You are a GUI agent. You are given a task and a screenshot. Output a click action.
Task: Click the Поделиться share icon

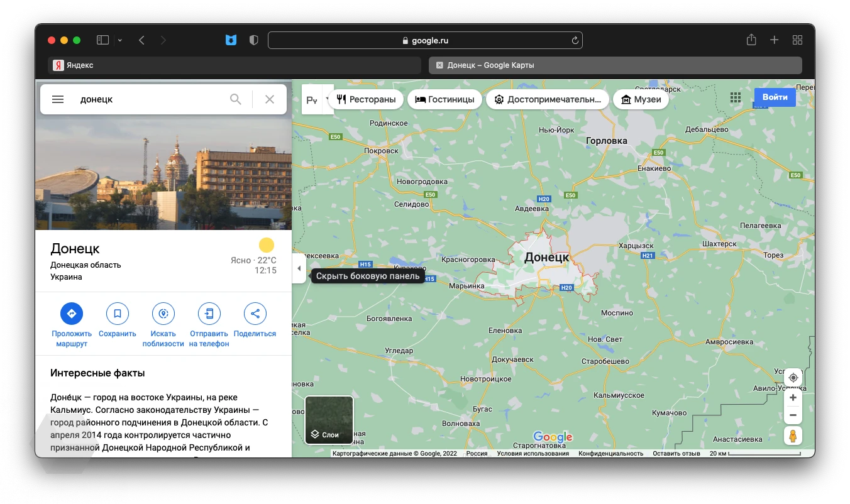[x=255, y=314]
